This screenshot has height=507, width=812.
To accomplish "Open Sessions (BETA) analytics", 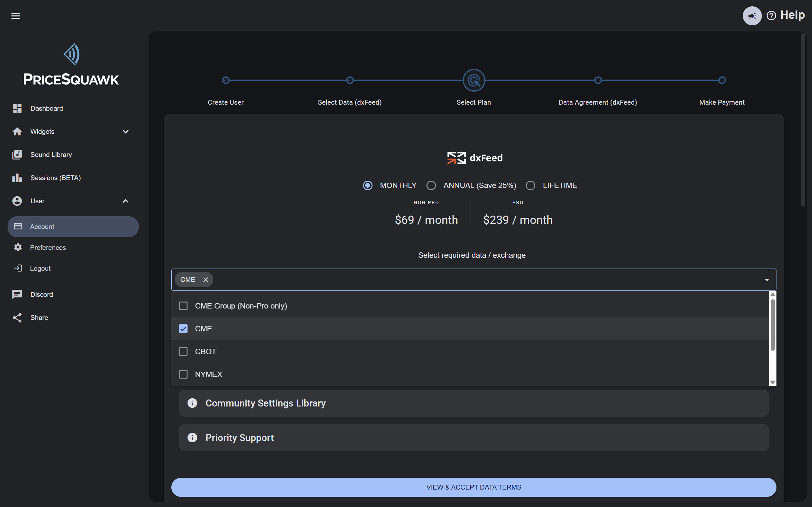I will (55, 178).
